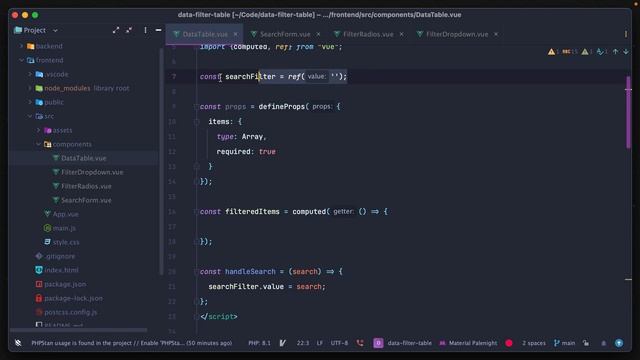Expand the assets folder
Viewport: 640px width, 360px height.
click(x=38, y=130)
